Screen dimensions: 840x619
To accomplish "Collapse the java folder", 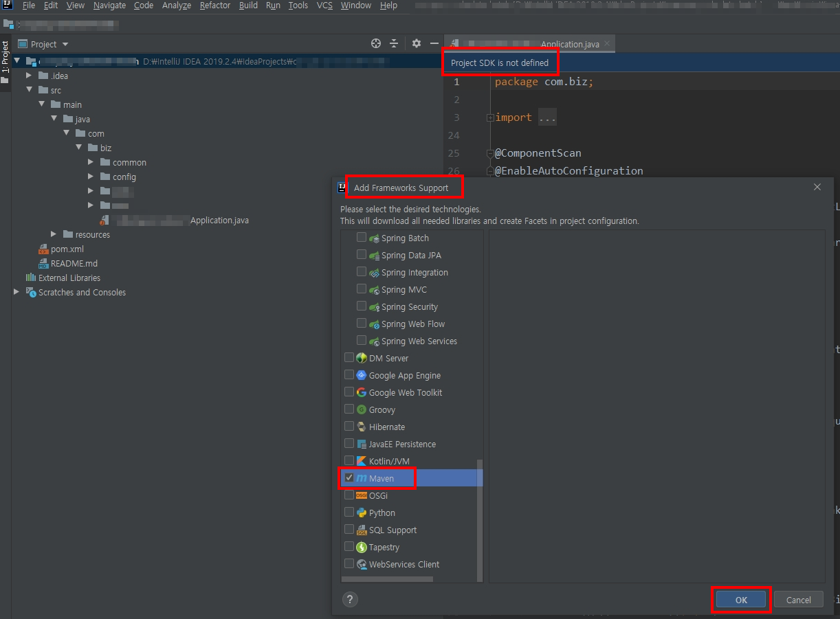I will tap(54, 119).
